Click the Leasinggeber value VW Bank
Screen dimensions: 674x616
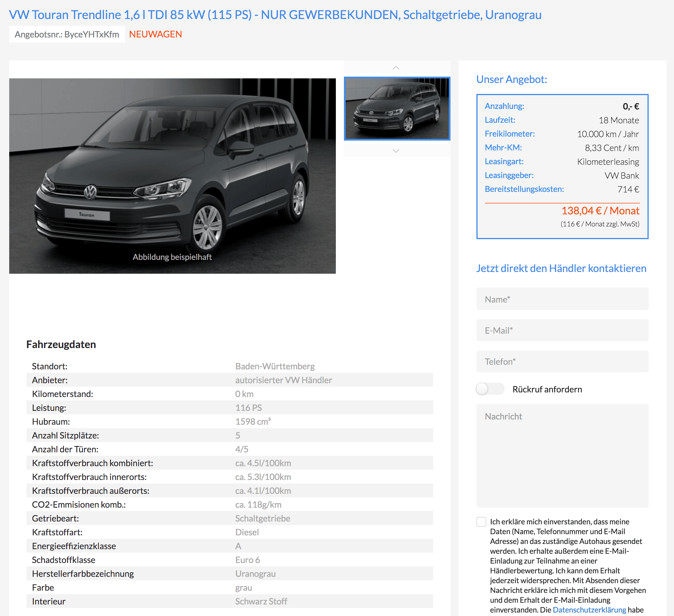point(622,175)
